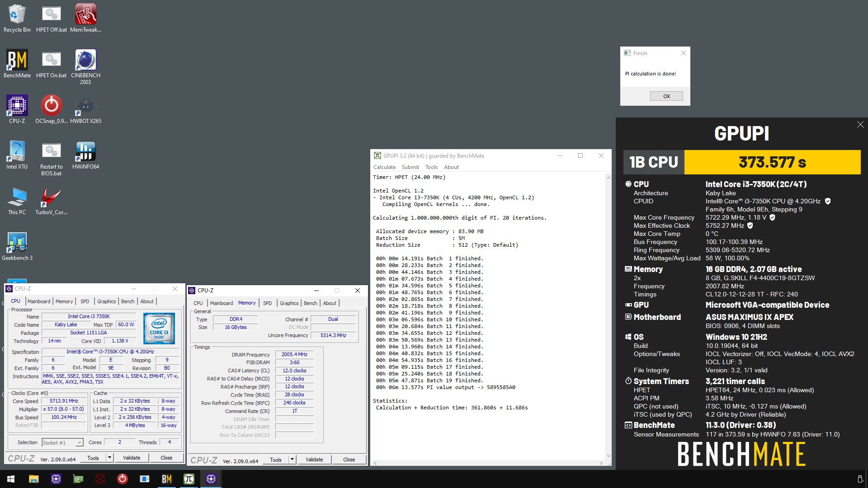Open HWiNFO64 desktop shortcut

click(85, 155)
